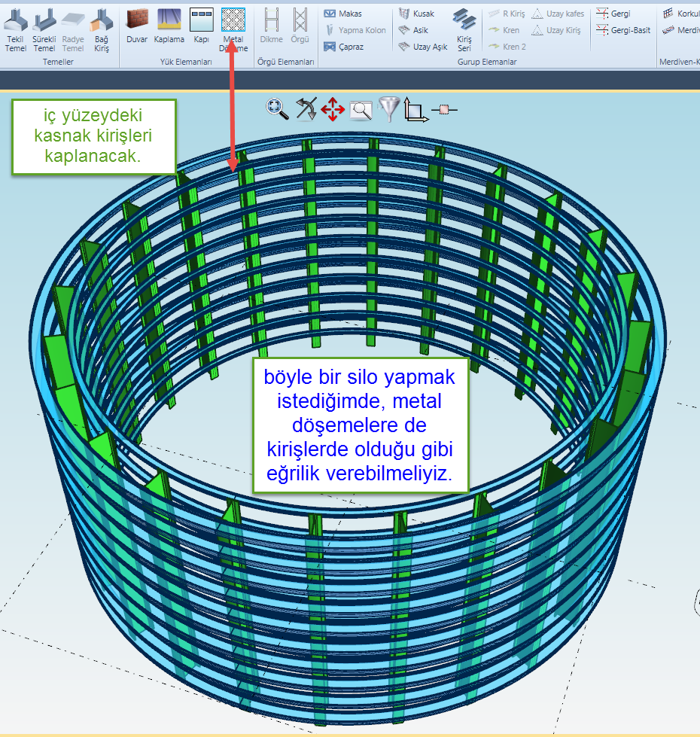The height and width of the screenshot is (737, 700).
Task: Click the Uzay Aşık tool
Action: 422,47
